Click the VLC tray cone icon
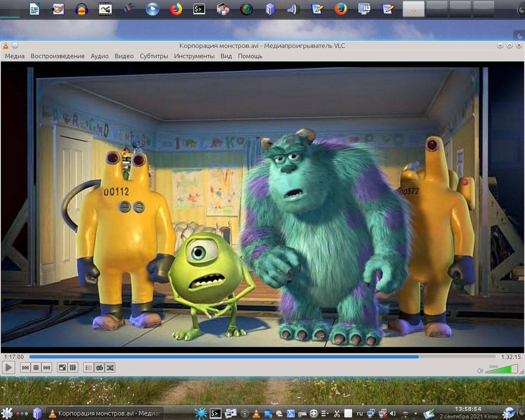 click(256, 413)
